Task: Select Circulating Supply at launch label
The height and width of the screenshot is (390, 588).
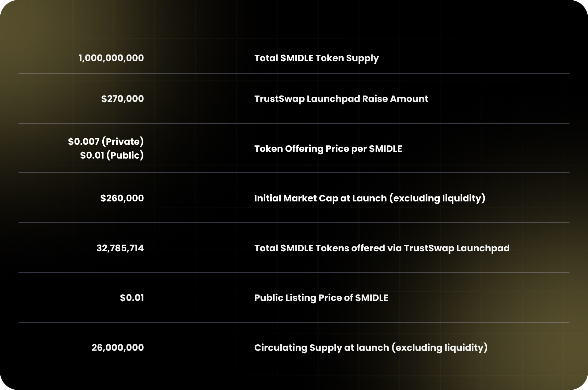Action: click(x=371, y=348)
